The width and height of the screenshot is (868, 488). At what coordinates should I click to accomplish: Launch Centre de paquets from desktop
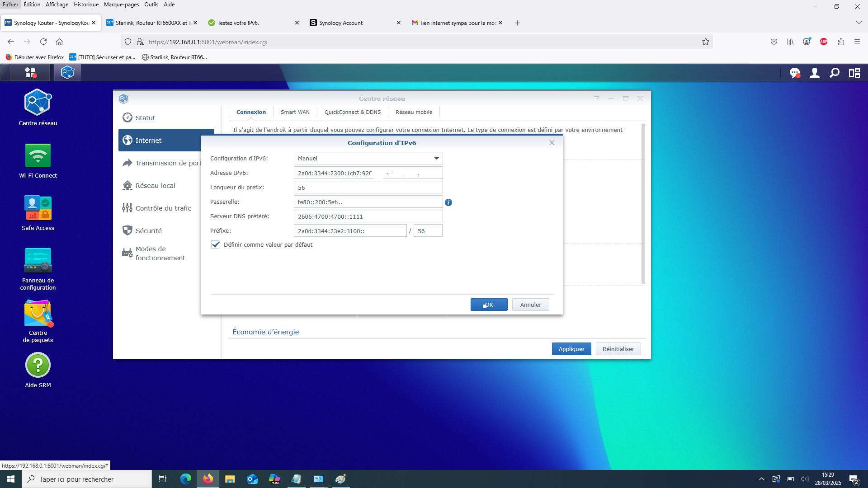(38, 321)
